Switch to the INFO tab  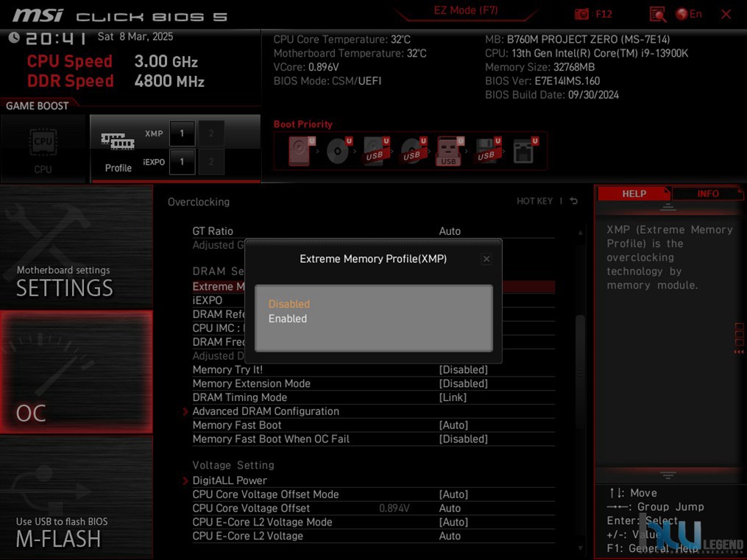[x=707, y=194]
